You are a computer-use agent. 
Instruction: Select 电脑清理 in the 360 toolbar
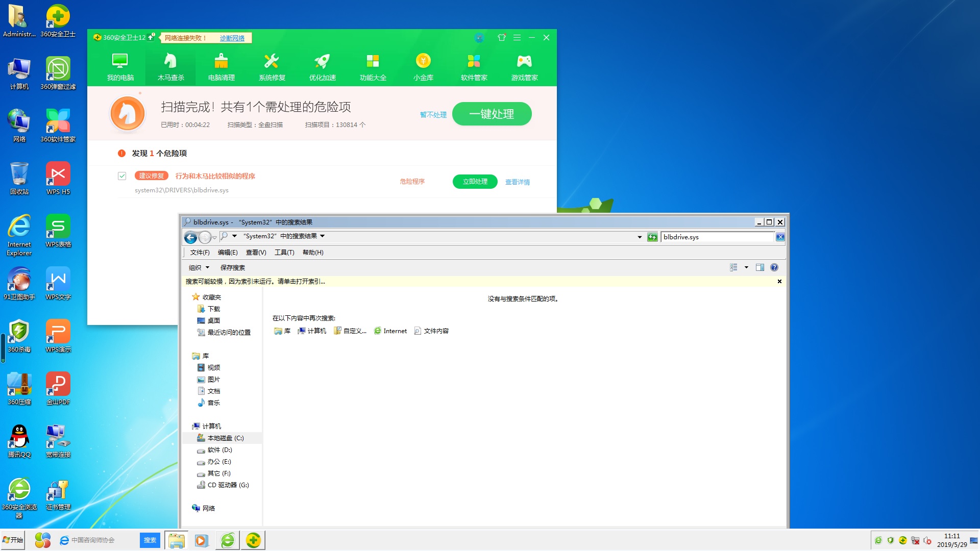click(220, 66)
